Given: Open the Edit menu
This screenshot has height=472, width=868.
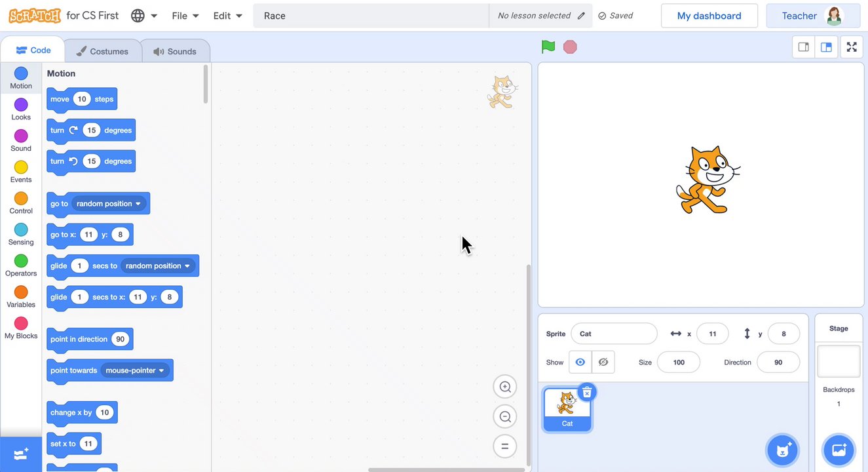Looking at the screenshot, I should tap(227, 16).
